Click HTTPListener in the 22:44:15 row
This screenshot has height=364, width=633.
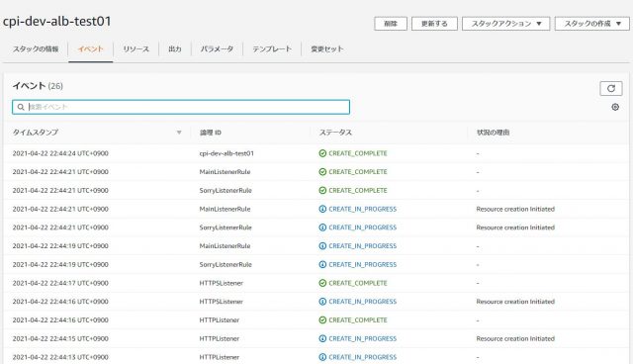(220, 338)
